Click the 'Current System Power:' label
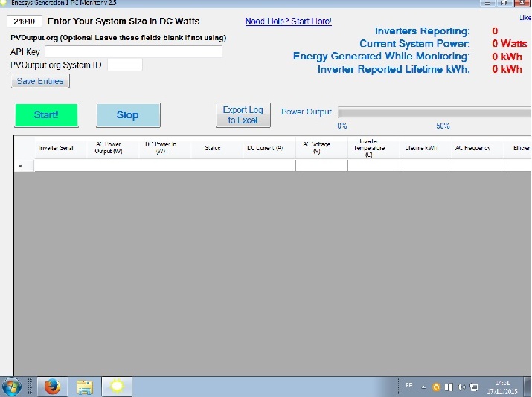Viewport: 532px width, 397px height. (414, 44)
